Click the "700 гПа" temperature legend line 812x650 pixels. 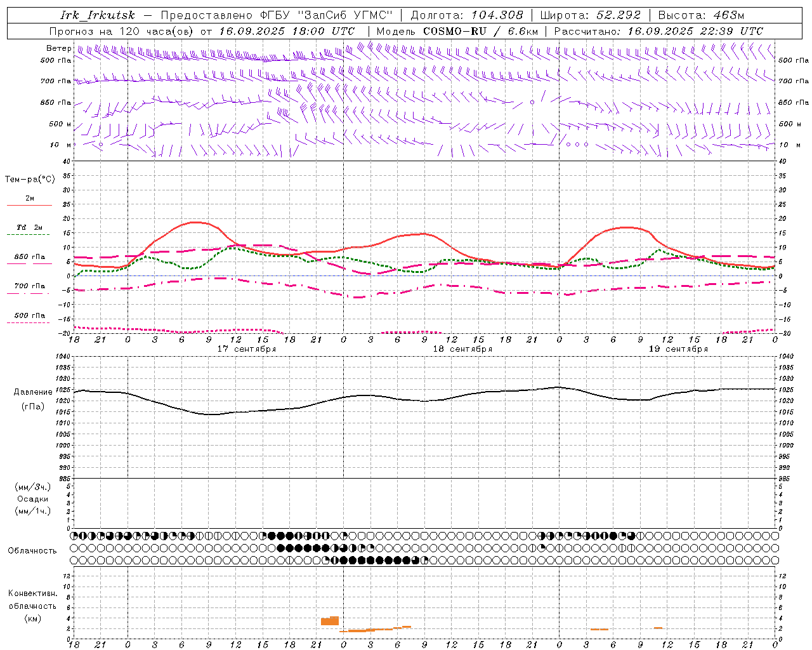(x=28, y=293)
